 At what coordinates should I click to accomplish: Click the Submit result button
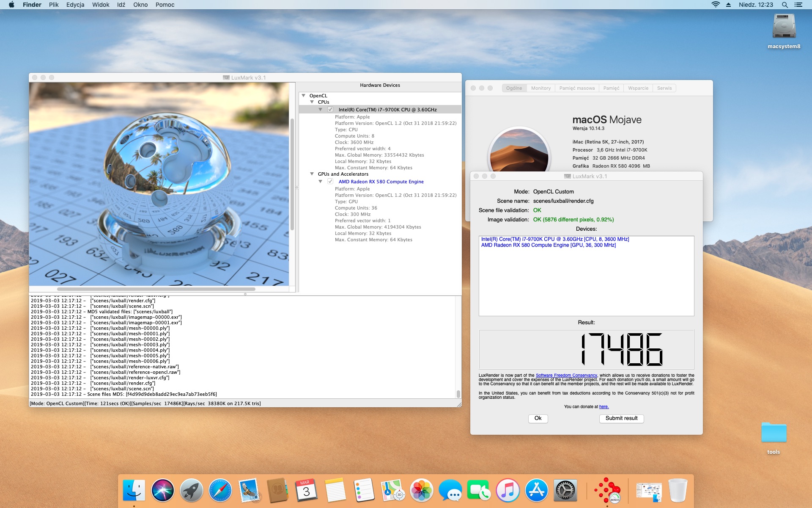point(621,418)
